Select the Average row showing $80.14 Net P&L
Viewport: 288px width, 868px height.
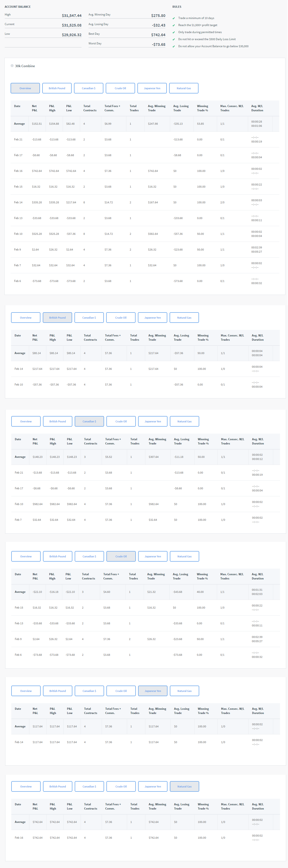pyautogui.click(x=145, y=353)
